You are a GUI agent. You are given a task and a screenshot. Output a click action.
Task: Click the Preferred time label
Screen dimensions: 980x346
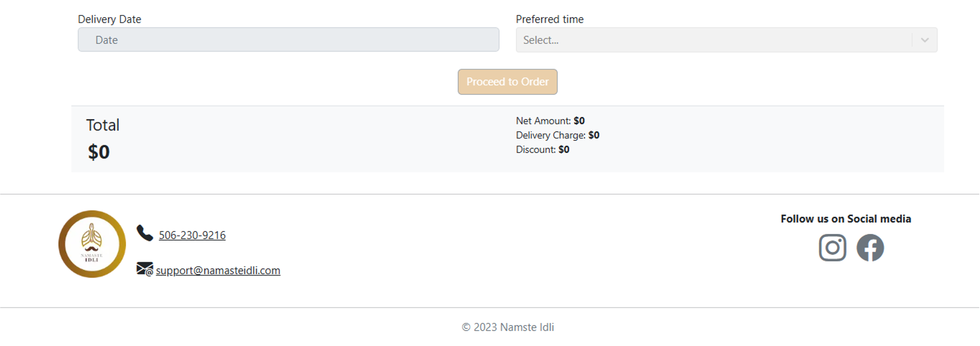coord(549,19)
